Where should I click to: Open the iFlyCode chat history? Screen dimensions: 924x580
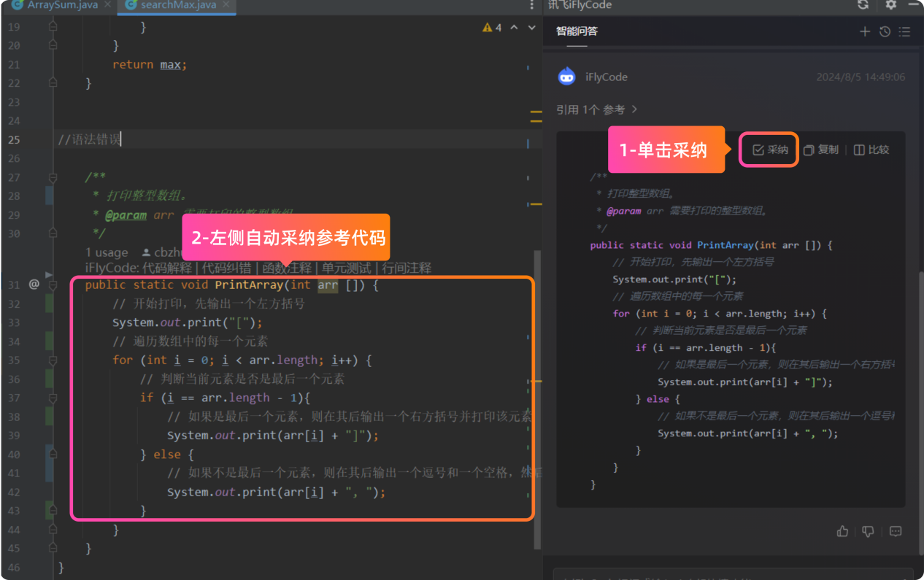(x=885, y=31)
